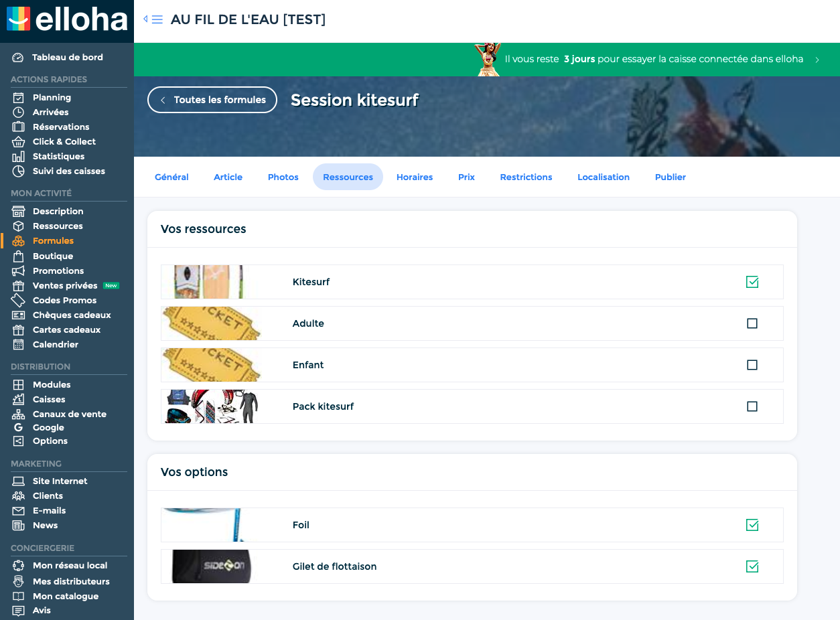Click the Caisses register icon
This screenshot has width=840, height=620.
[19, 400]
